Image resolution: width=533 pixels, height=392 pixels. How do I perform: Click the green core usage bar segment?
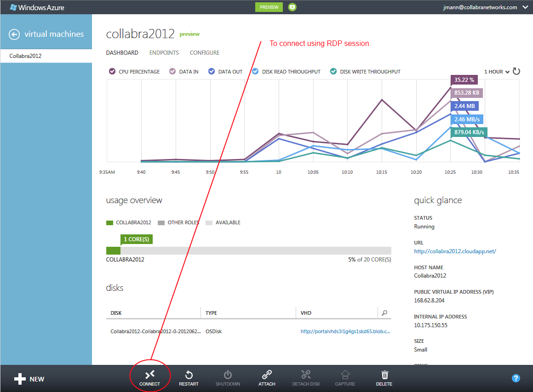[x=113, y=251]
